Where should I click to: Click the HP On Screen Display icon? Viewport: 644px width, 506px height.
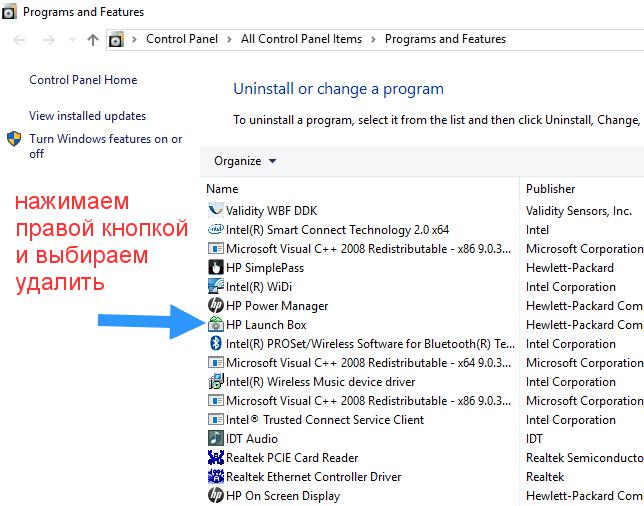[x=216, y=495]
